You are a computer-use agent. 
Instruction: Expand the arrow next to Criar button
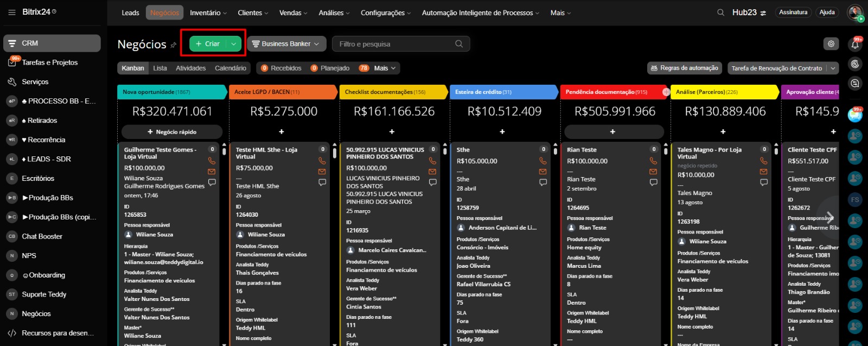point(233,44)
